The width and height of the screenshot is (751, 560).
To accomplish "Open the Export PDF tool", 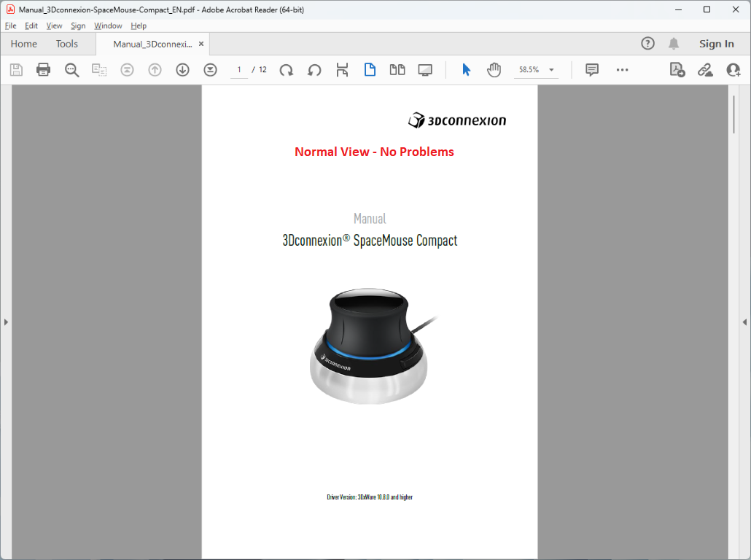I will click(677, 69).
